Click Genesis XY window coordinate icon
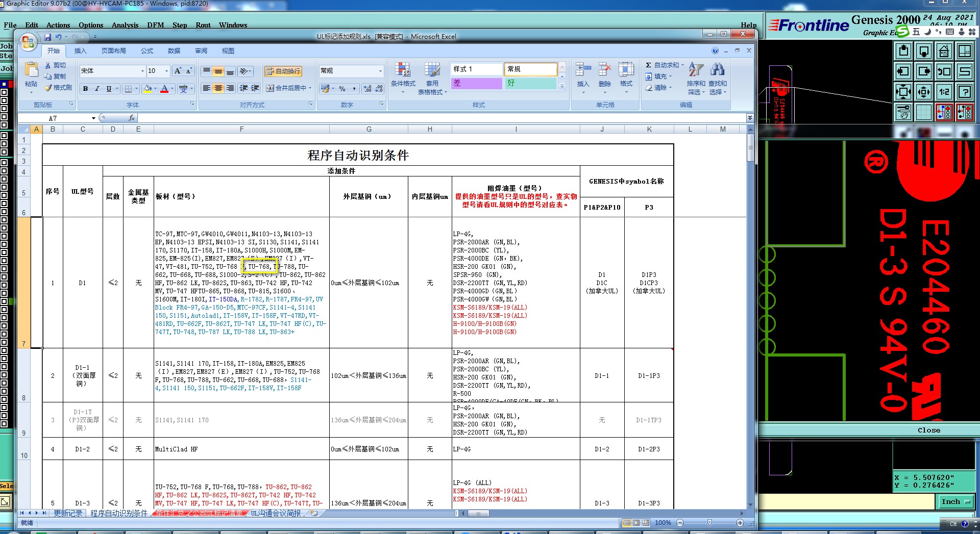 click(x=964, y=51)
